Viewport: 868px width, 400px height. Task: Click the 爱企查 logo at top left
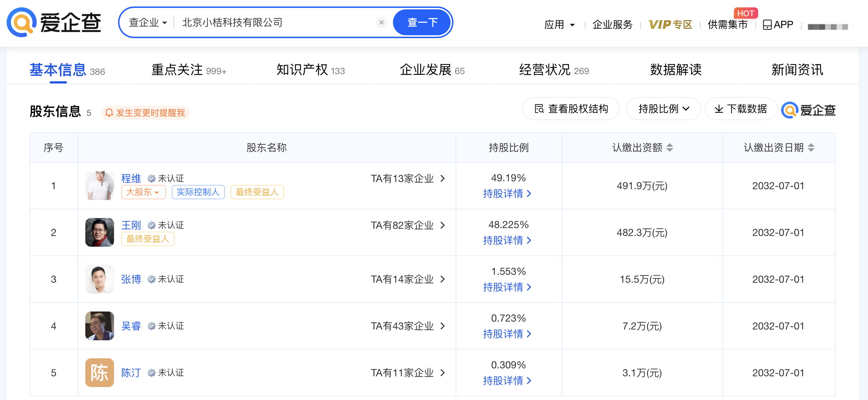point(54,22)
